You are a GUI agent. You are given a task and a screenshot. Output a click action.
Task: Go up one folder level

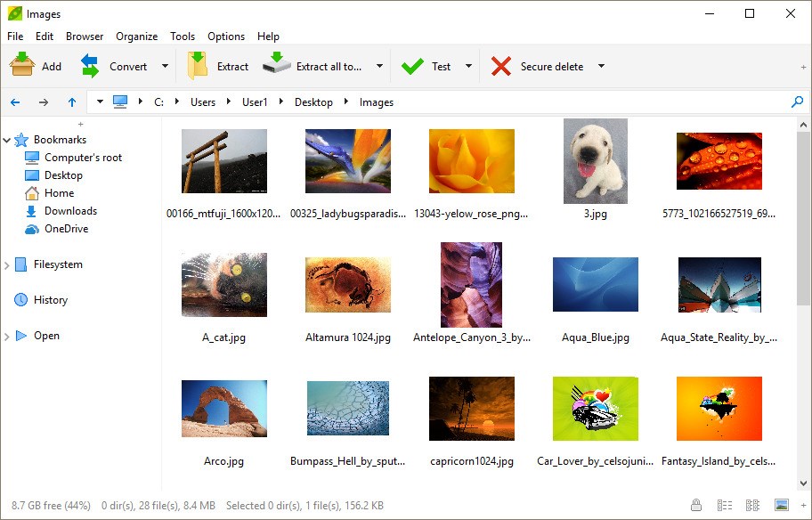72,102
